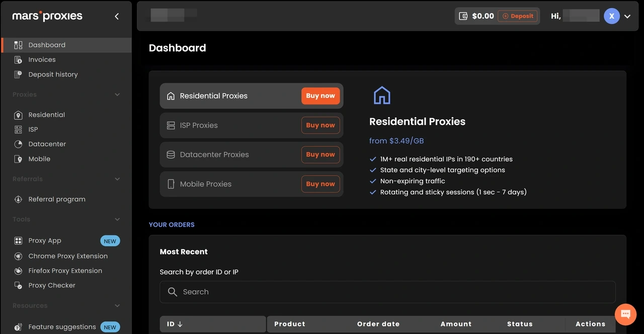Click the search magnifier icon
The height and width of the screenshot is (334, 644).
coord(173,292)
